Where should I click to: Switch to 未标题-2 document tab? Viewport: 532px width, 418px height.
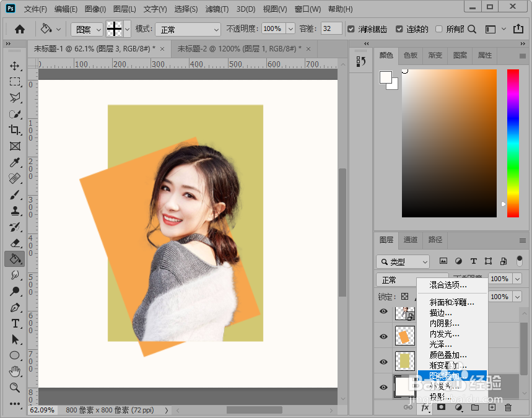point(244,49)
